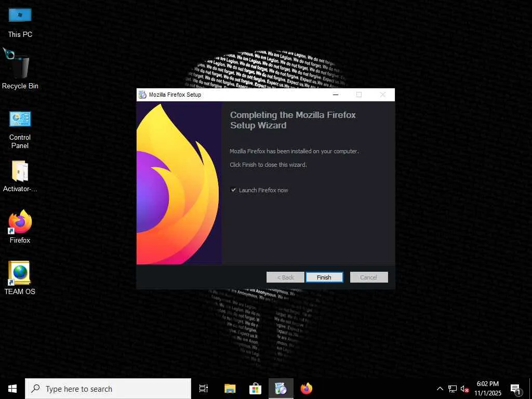
Task: Show hidden system tray icons
Action: point(440,389)
